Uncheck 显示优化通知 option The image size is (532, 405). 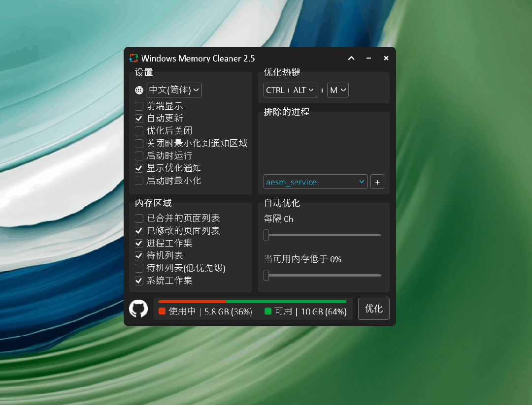pos(139,168)
